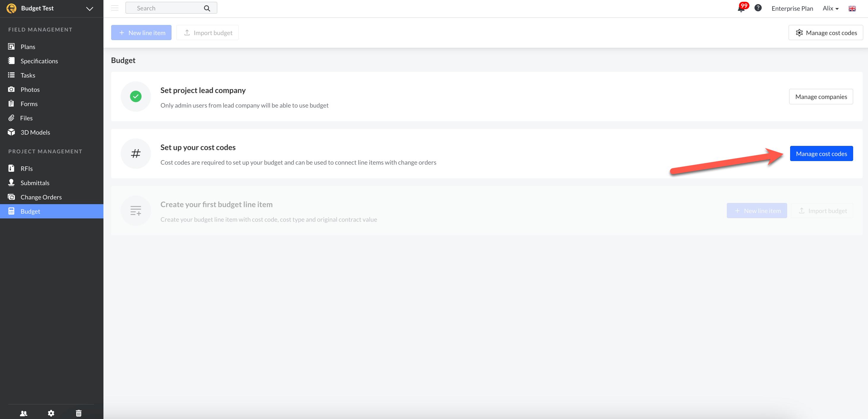Open project settings gear icon in sidebar

point(51,413)
